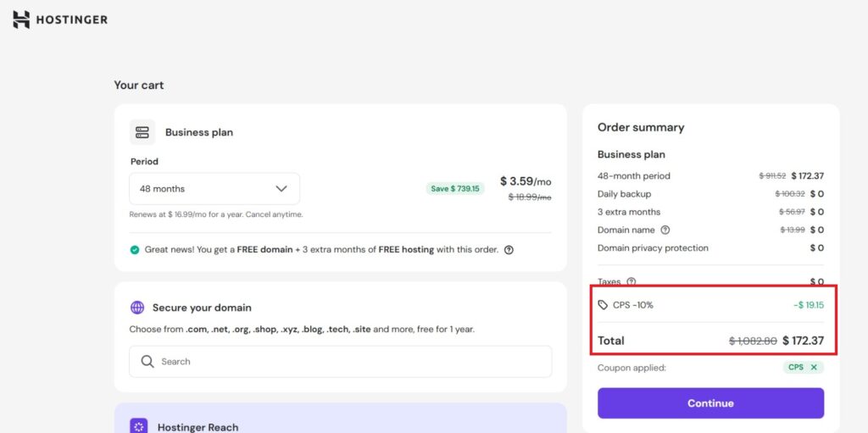Click the struck-through $ 1,082.80 total
Screen dimensions: 868x433
click(753, 341)
